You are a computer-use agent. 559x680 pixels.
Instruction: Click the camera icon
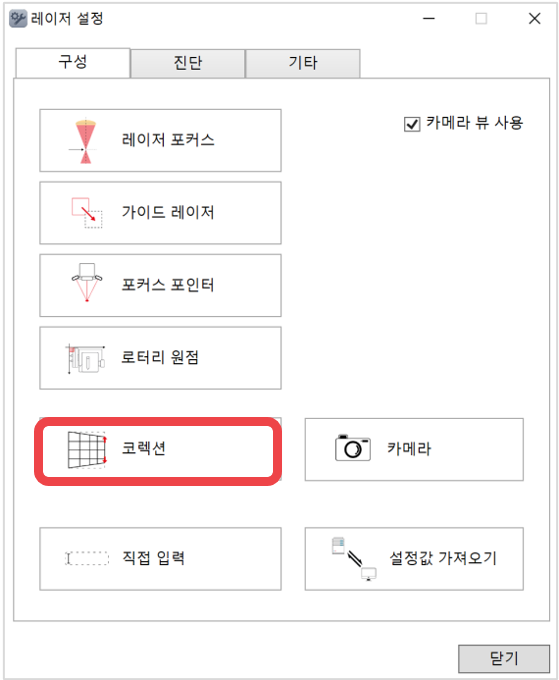353,448
